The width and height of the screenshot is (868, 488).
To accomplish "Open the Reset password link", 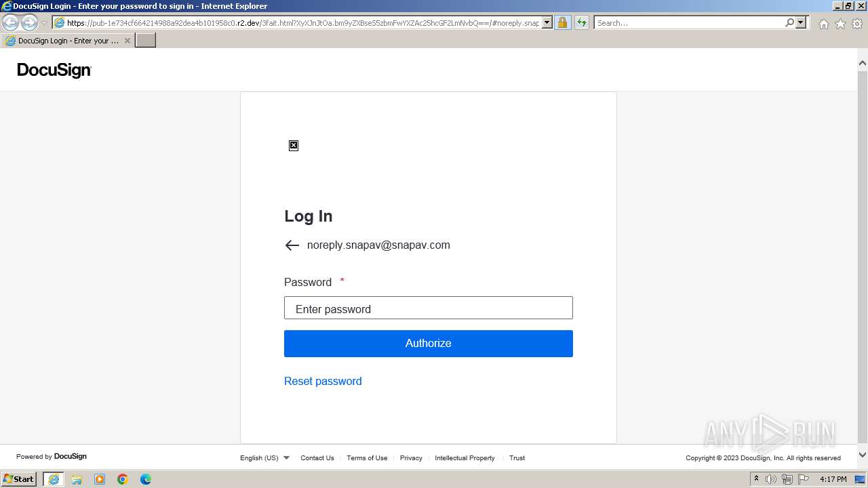I will pyautogui.click(x=323, y=381).
